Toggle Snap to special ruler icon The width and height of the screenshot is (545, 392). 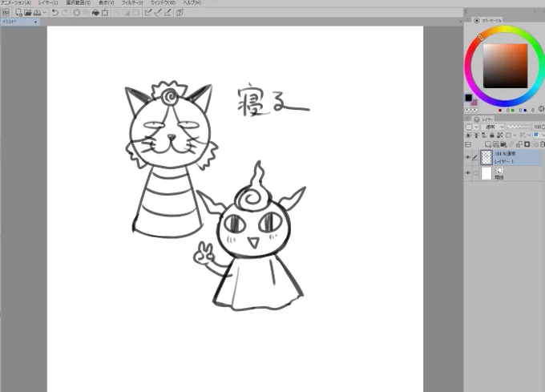158,13
